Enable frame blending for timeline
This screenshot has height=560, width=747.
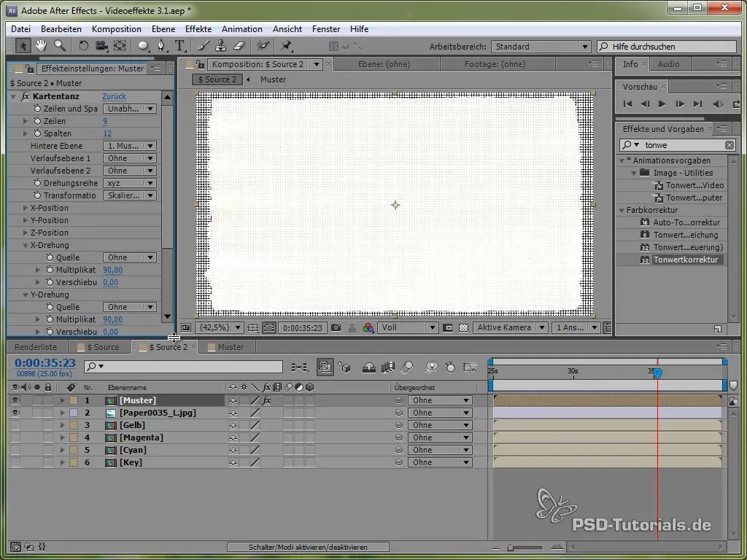tap(388, 367)
